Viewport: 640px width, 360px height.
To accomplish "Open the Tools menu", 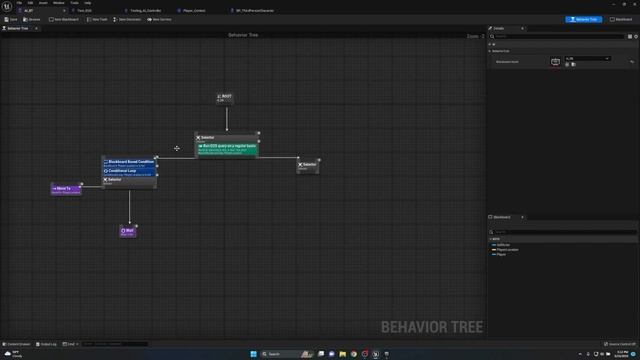I will [x=74, y=3].
